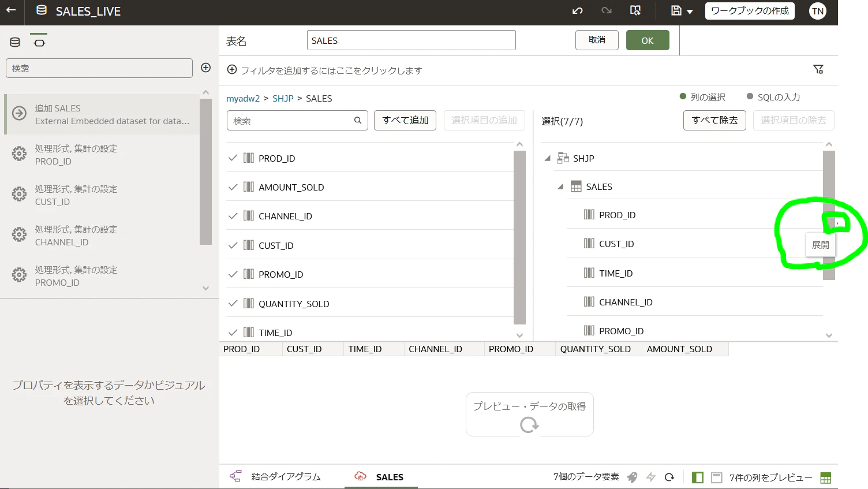The height and width of the screenshot is (489, 868).
Task: Click the ワークブックの作成 button
Action: [x=750, y=11]
